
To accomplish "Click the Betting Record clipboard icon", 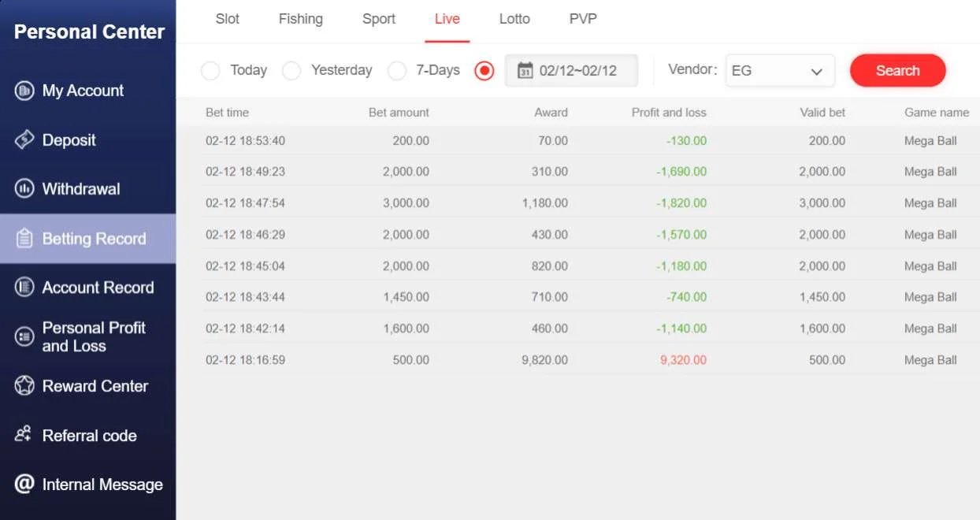I will [24, 239].
